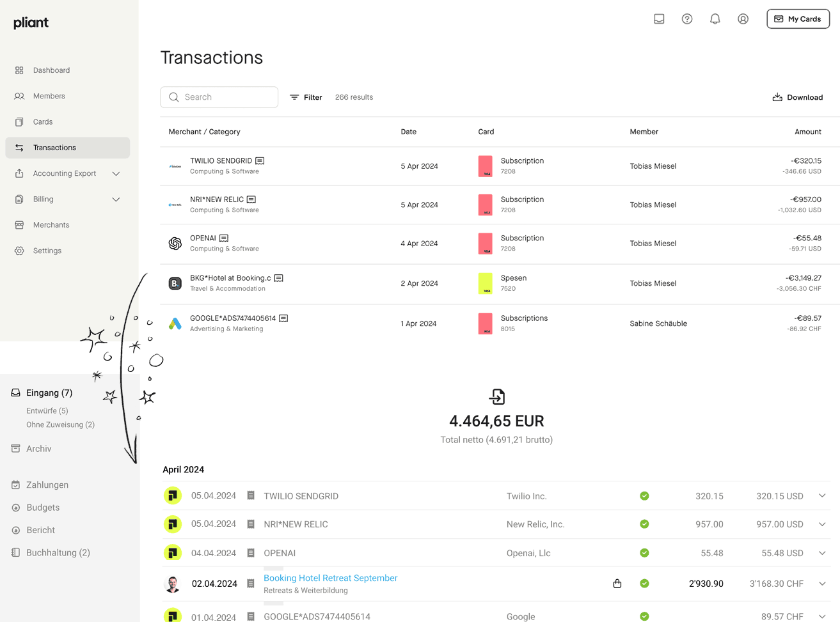840x622 pixels.
Task: Click the Booking.com merchant logo
Action: pos(175,283)
